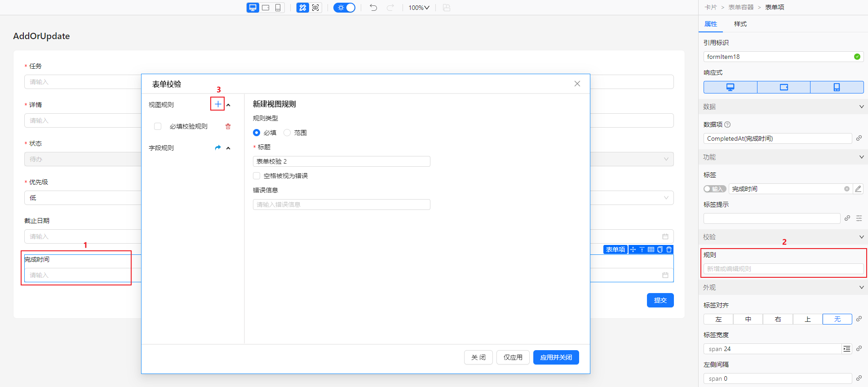Viewport: 868px width, 387px height.
Task: Delete the 必填校验规则 rule via trash icon
Action: [228, 126]
